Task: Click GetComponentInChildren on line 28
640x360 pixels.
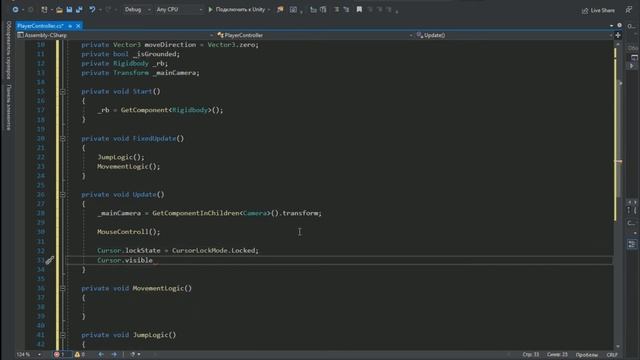Action: [x=196, y=213]
